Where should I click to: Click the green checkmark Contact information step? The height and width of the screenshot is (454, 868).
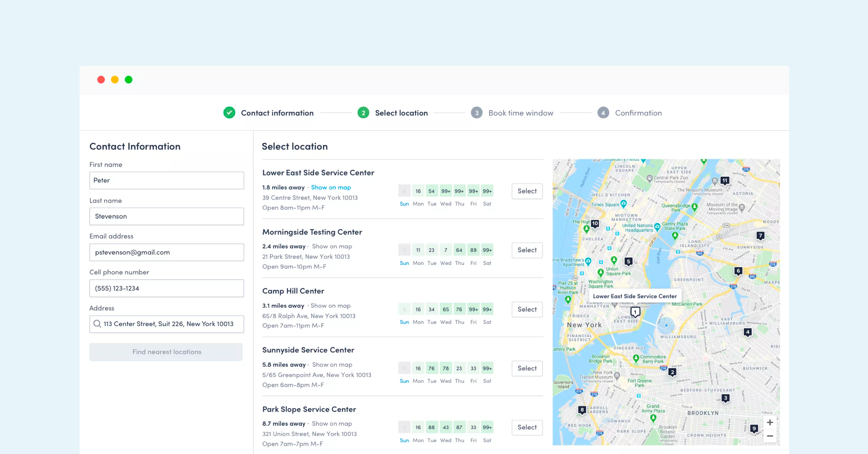229,113
